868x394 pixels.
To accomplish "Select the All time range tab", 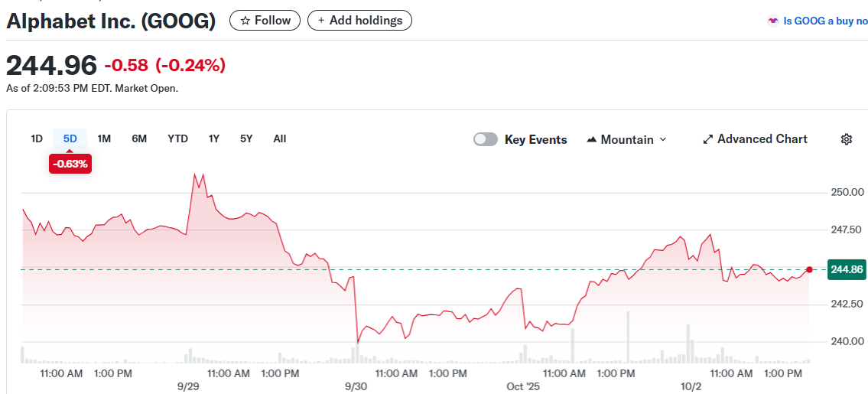I will [280, 138].
